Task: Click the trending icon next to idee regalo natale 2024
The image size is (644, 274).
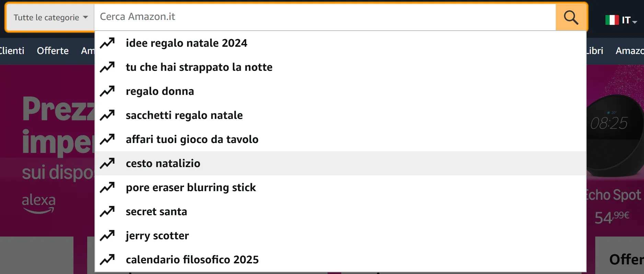Action: [107, 43]
